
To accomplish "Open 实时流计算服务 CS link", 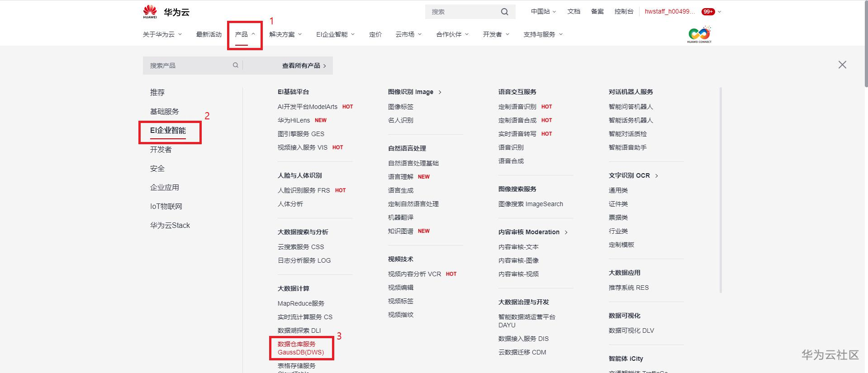I will [305, 317].
